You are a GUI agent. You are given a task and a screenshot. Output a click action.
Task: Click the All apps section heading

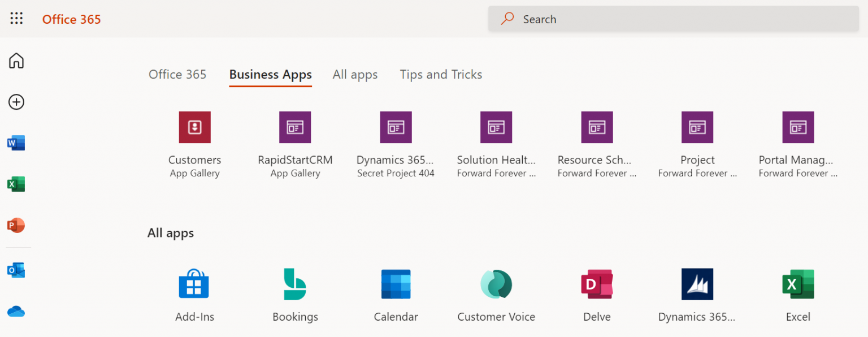pyautogui.click(x=171, y=233)
